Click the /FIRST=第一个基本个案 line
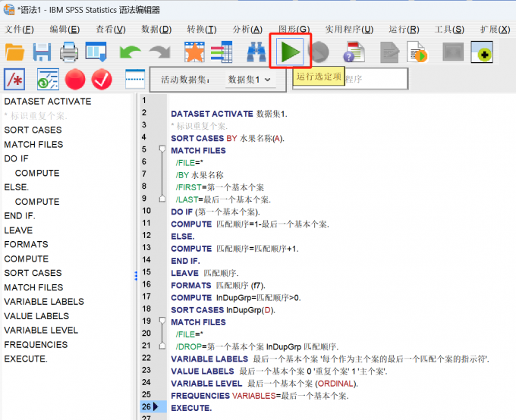The width and height of the screenshot is (516, 420). [x=220, y=187]
